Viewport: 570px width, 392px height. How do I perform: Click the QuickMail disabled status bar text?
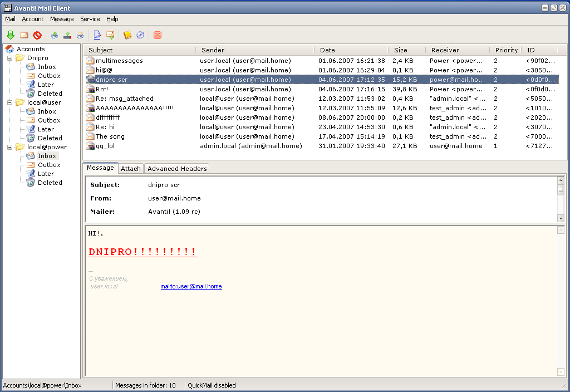(212, 385)
